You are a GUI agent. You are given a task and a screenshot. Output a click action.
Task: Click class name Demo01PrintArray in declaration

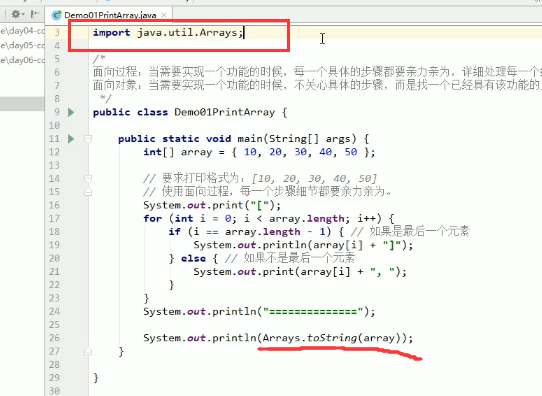pyautogui.click(x=225, y=112)
